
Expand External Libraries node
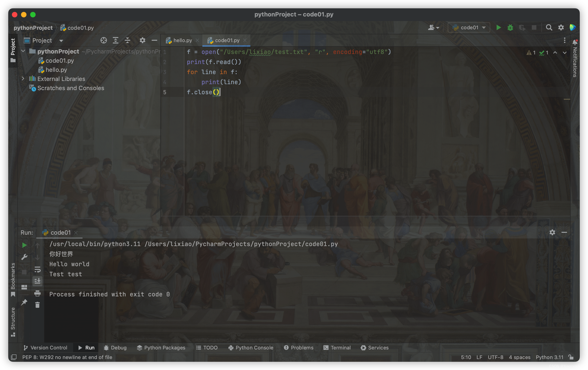tap(23, 79)
